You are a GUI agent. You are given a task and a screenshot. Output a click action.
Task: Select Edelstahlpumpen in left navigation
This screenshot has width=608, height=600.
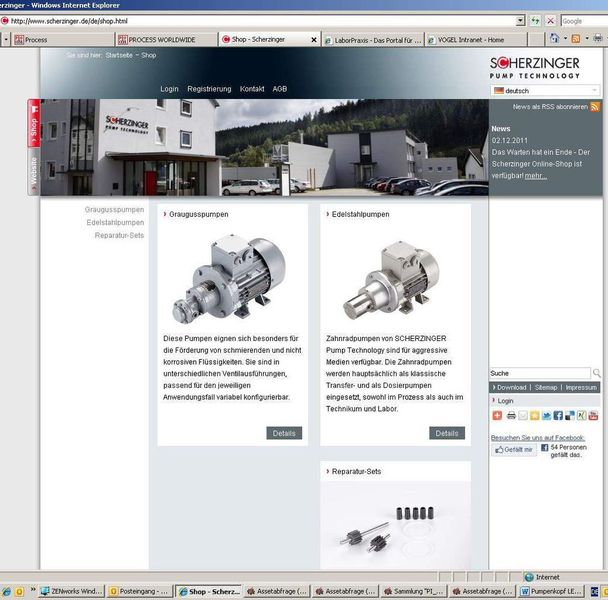tap(115, 222)
